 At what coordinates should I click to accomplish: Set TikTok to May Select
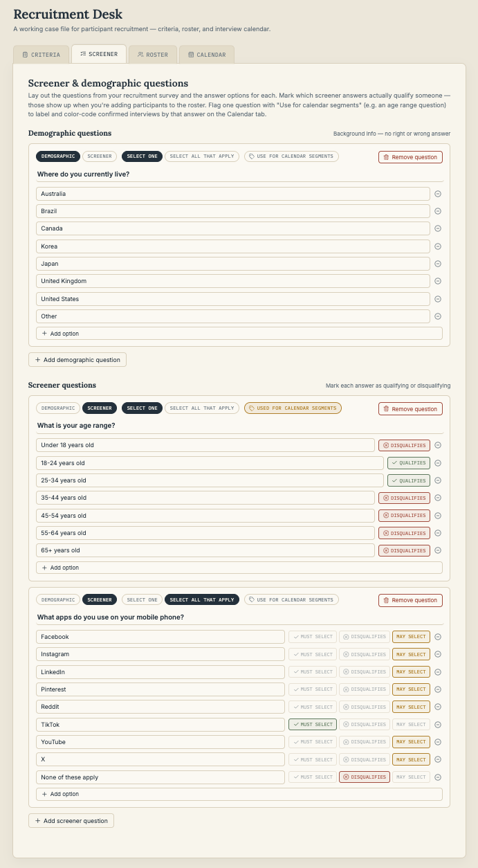pos(411,725)
